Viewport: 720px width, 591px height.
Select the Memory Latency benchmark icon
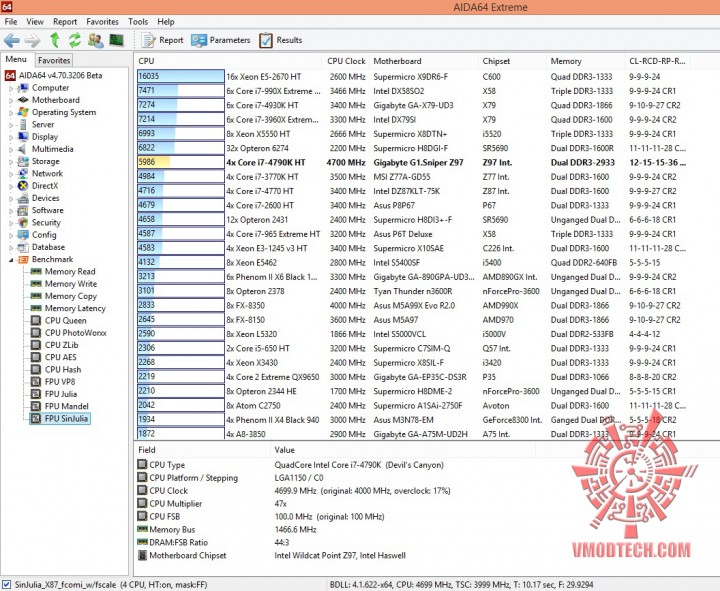click(36, 308)
